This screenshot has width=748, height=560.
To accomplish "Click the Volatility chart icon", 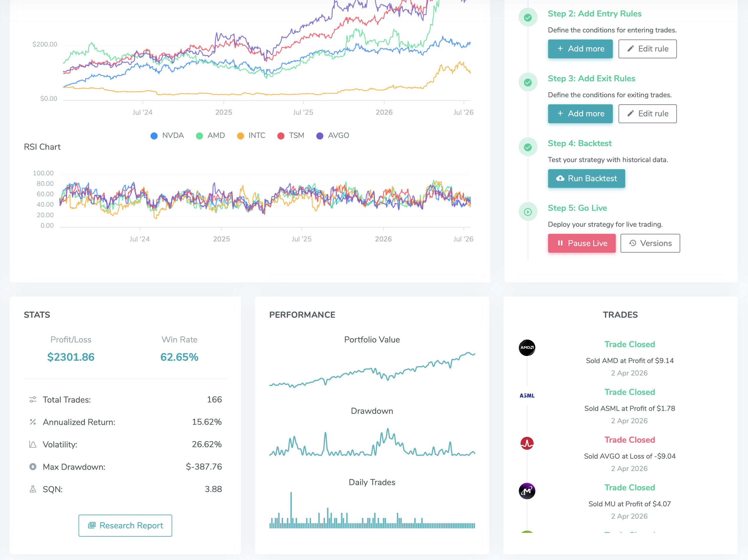I will [33, 444].
